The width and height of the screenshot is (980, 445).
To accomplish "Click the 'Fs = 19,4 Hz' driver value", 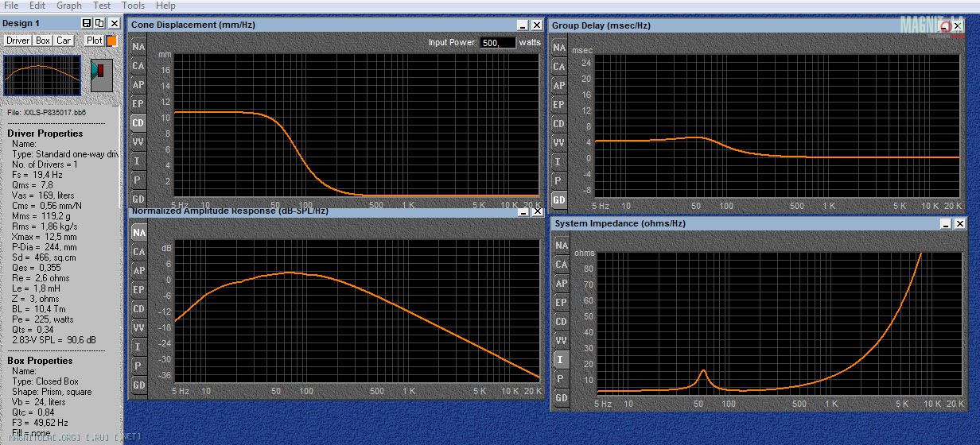I will tap(37, 174).
